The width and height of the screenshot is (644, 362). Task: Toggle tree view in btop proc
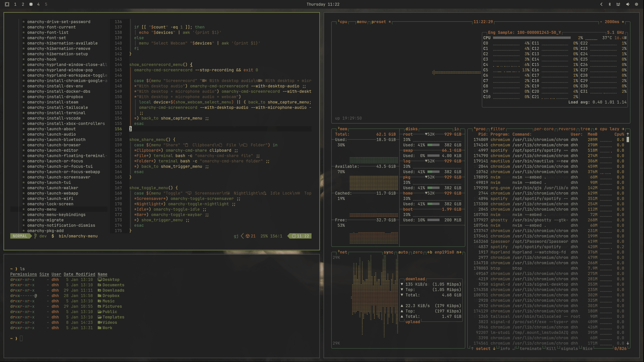coord(585,129)
